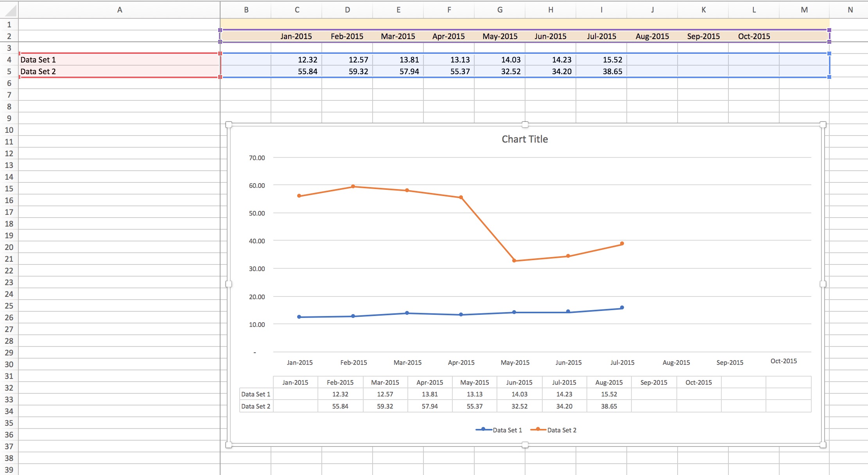Viewport: 868px width, 475px height.
Task: Click the orange line's Feb-2015 data point
Action: pos(353,186)
